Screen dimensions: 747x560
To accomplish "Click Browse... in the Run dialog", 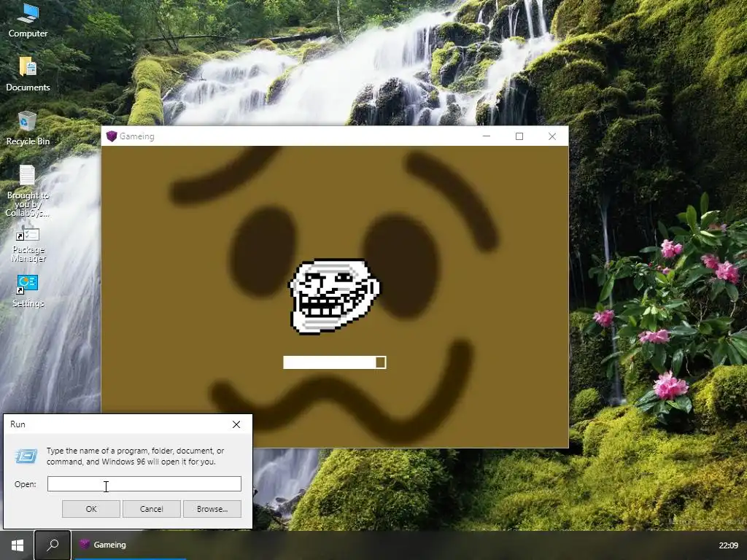I will (212, 508).
